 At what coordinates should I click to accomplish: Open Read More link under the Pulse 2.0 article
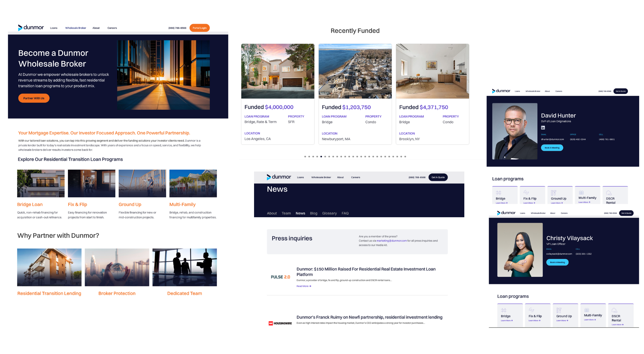click(x=303, y=286)
